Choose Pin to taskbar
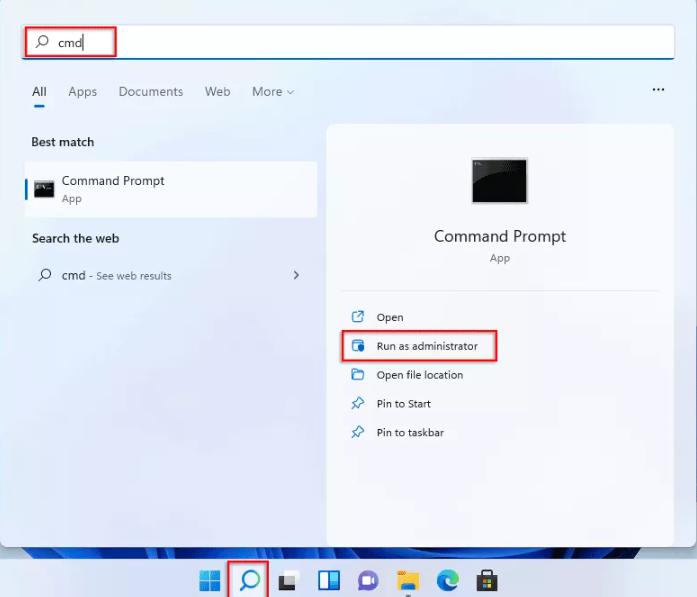Viewport: 697px width, 597px height. (410, 433)
